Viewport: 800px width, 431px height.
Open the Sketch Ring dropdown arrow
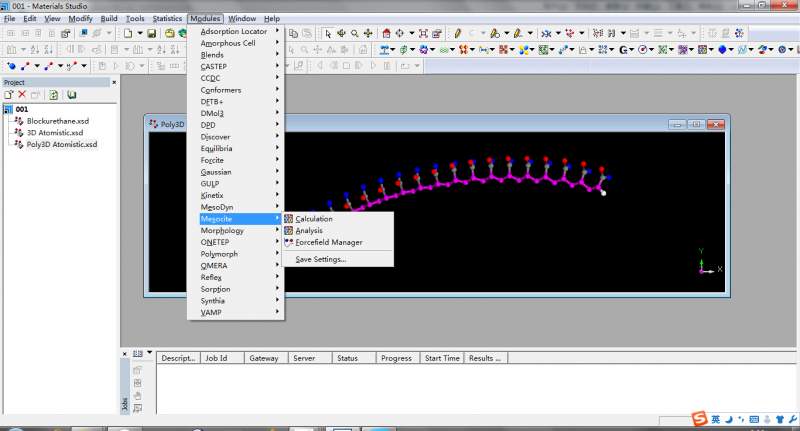click(x=507, y=34)
